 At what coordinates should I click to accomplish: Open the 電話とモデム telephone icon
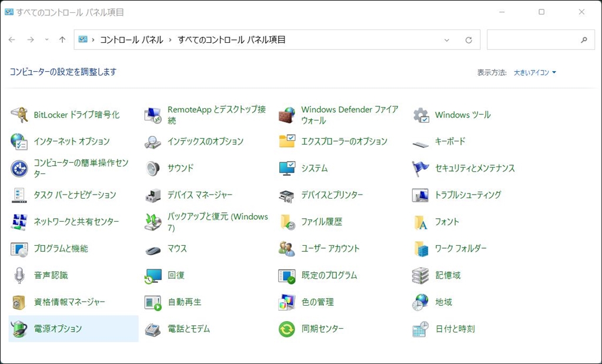point(153,329)
